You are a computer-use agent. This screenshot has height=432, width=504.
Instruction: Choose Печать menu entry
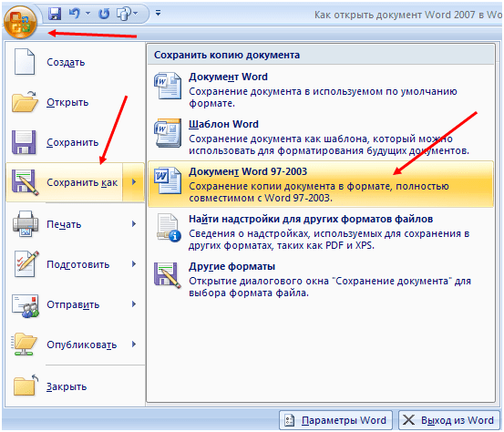coord(64,224)
